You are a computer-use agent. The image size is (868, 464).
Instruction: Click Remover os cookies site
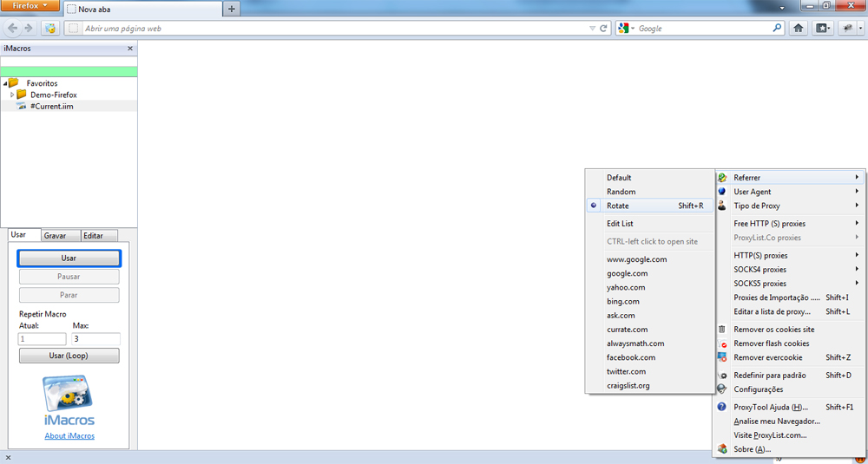coord(789,329)
